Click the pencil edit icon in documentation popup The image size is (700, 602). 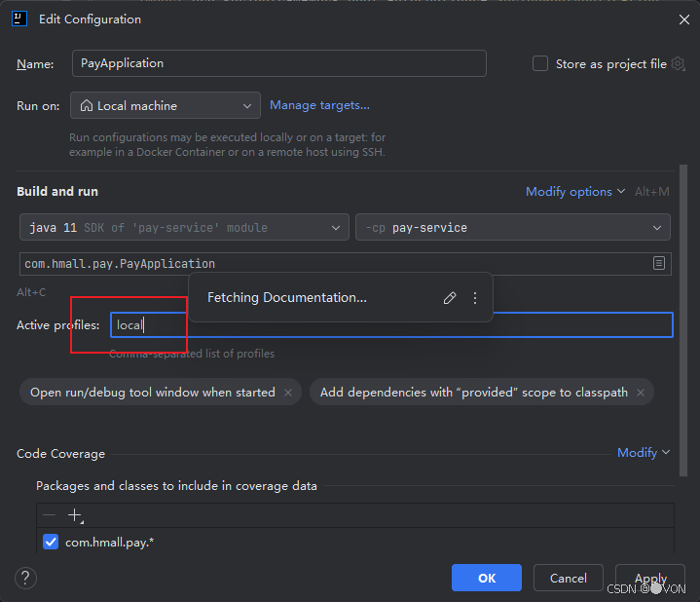[x=450, y=298]
